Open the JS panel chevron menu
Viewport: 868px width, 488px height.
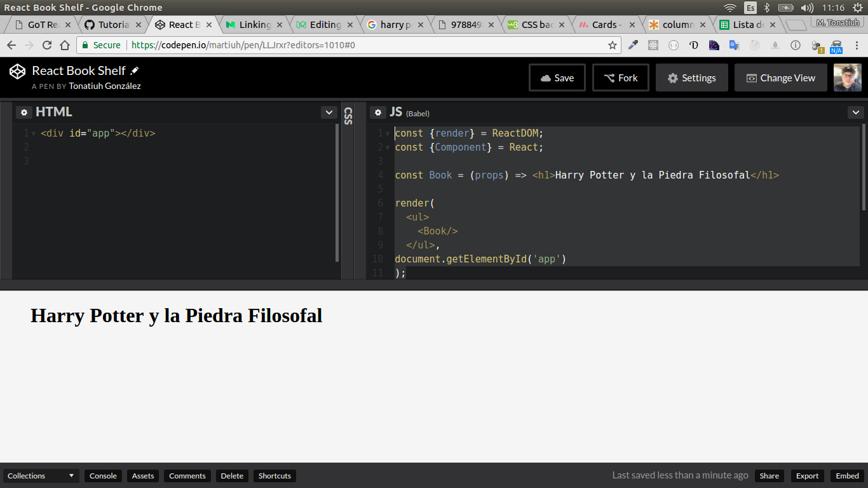[x=856, y=112]
